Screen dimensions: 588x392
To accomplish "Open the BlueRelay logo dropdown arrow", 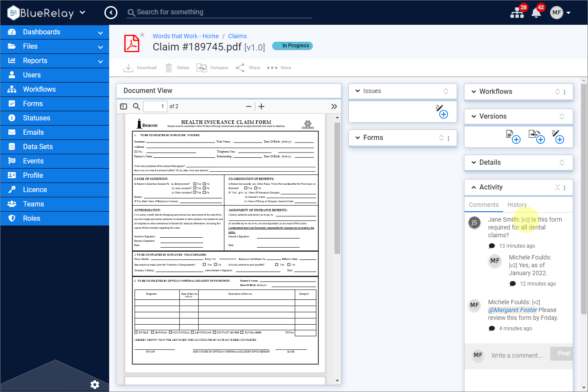I will pyautogui.click(x=83, y=13).
